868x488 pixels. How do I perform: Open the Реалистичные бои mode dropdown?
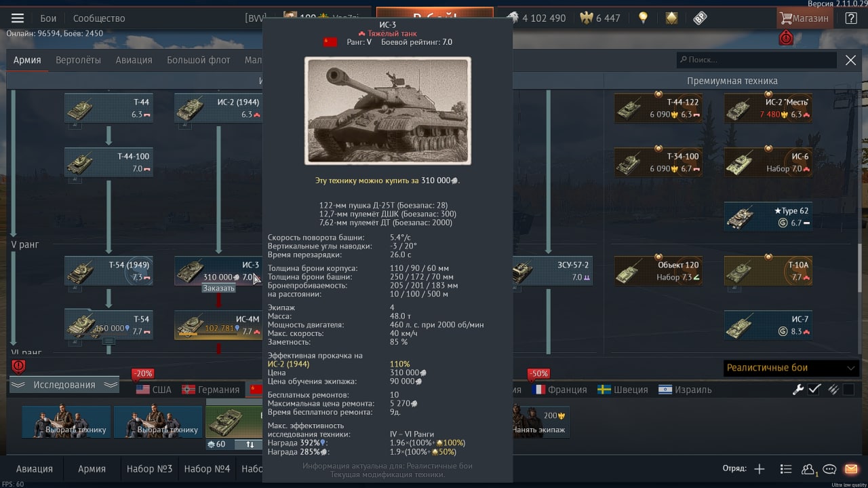click(x=791, y=368)
